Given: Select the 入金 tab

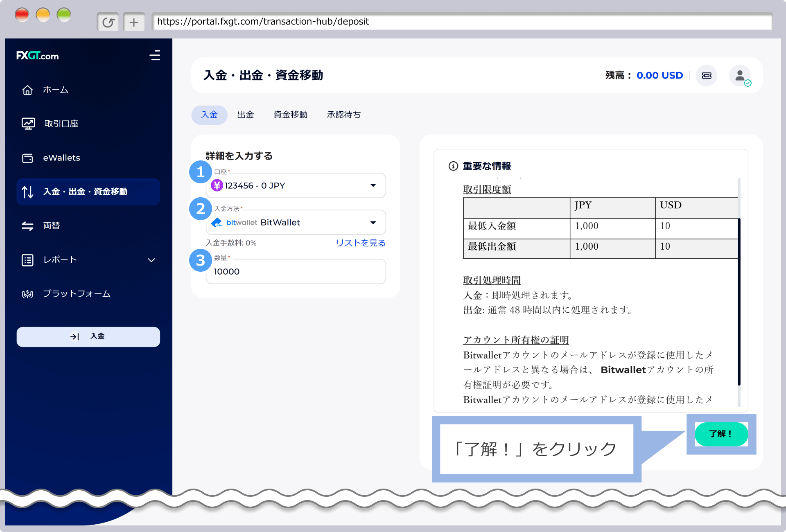Looking at the screenshot, I should click(x=209, y=115).
